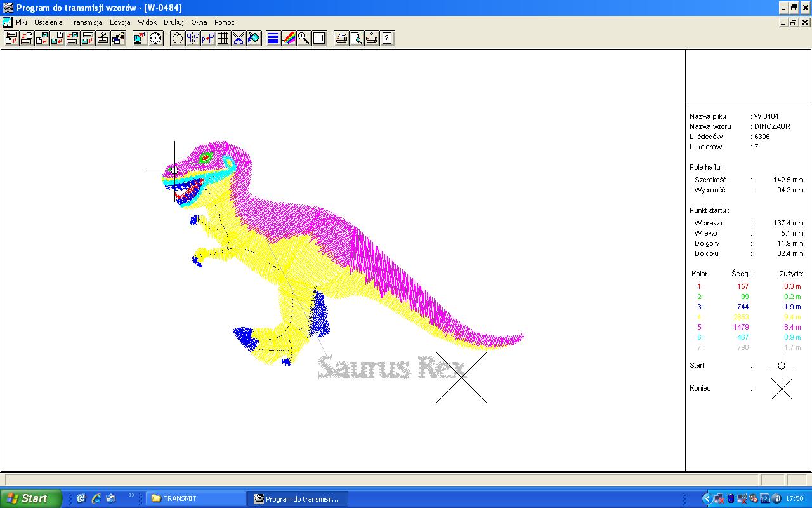Viewport: 812px width, 508px height.
Task: Click the document icon left of Pliki menu
Action: pyautogui.click(x=7, y=22)
